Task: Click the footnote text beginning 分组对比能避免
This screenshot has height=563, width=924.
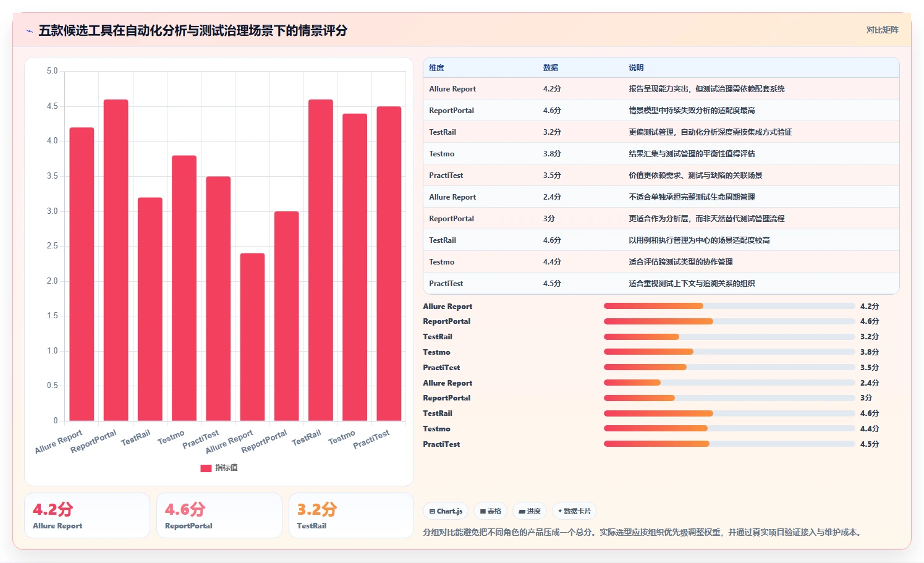Action: click(643, 532)
